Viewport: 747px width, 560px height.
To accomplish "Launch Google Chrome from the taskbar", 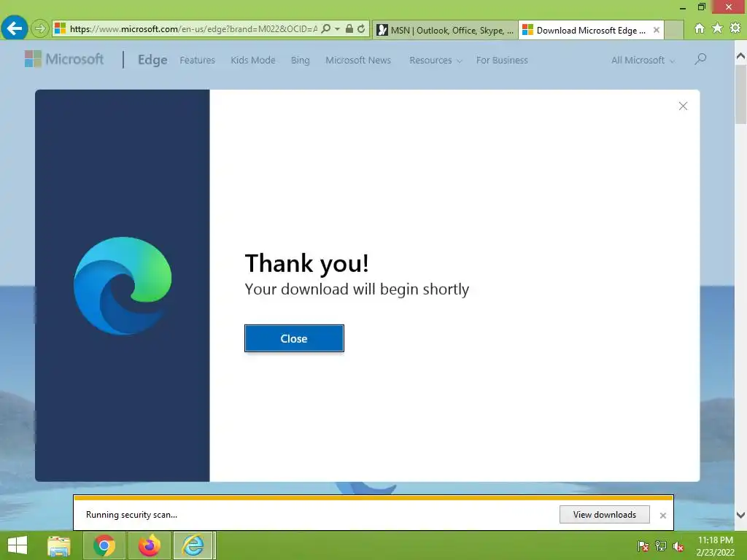I will click(104, 545).
